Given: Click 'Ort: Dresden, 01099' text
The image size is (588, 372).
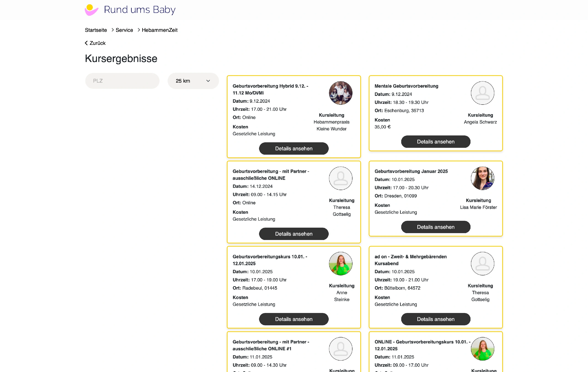Looking at the screenshot, I should coord(396,196).
